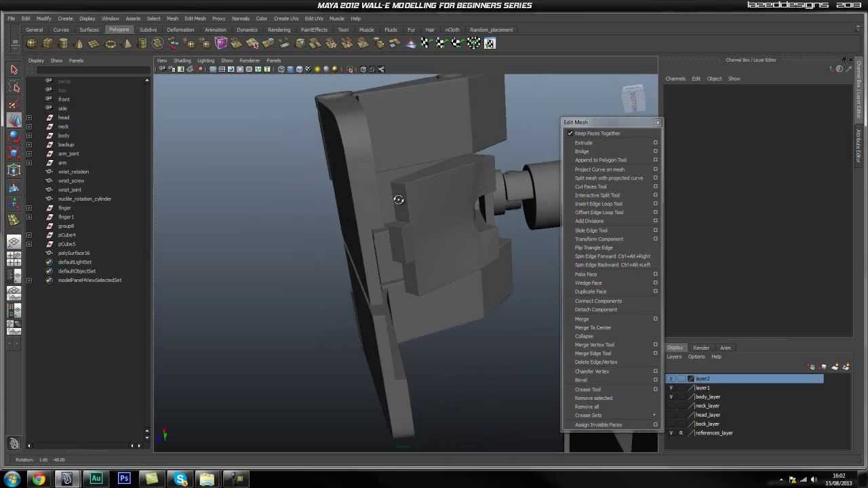Screen dimensions: 868x488
Task: Expand modelPanel4ViewSelectedSet node
Action: (29, 280)
